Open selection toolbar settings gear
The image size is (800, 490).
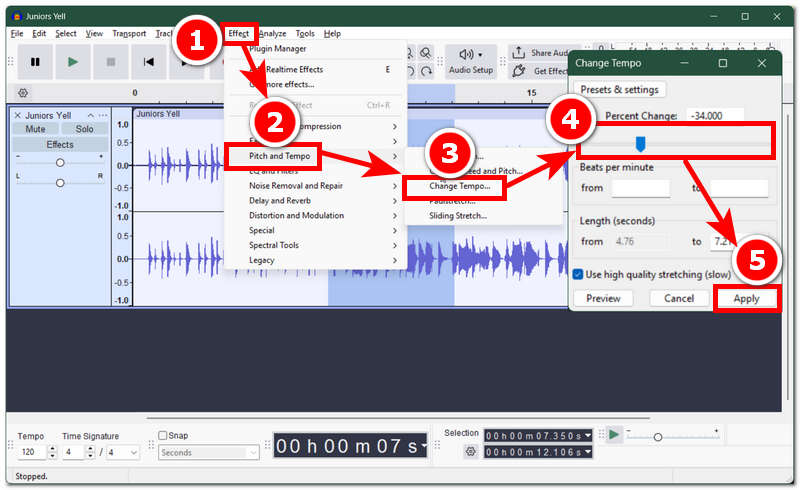pyautogui.click(x=470, y=451)
